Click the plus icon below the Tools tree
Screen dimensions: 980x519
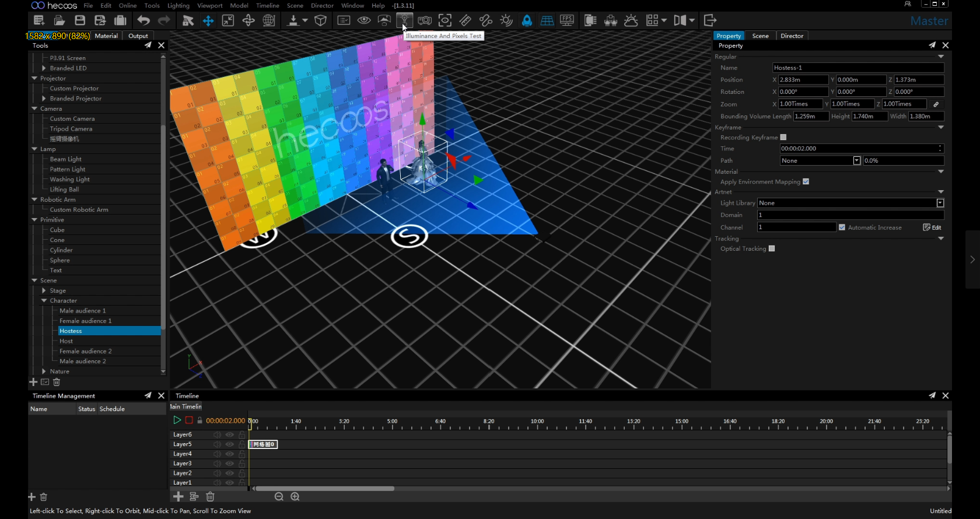[x=33, y=382]
